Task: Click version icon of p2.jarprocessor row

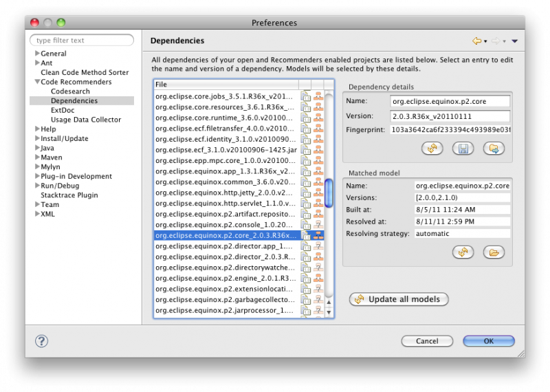Action: pyautogui.click(x=306, y=310)
